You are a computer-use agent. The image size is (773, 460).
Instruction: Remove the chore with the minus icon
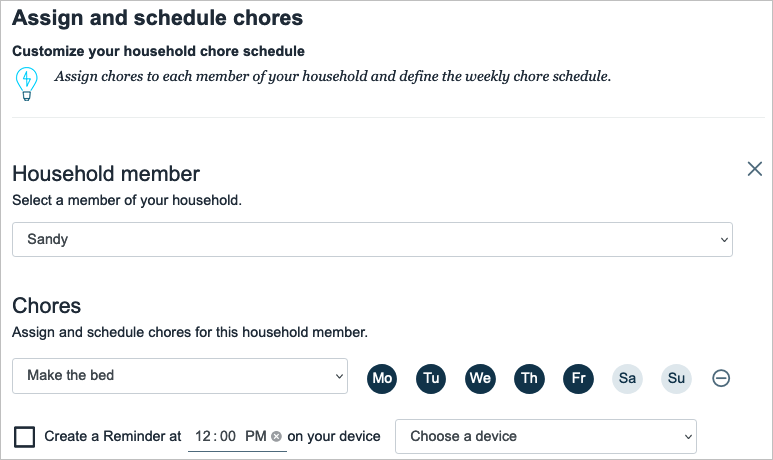pyautogui.click(x=721, y=378)
